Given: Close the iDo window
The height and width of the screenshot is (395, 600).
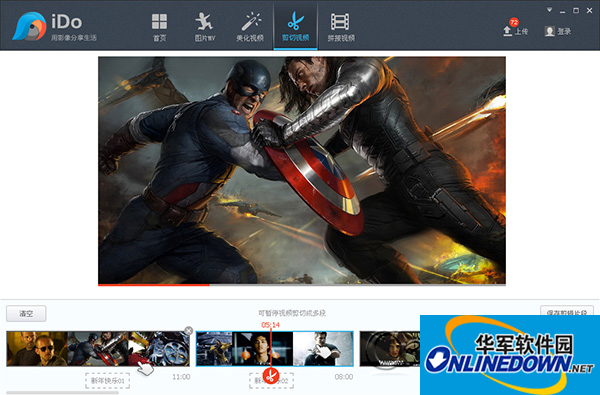Looking at the screenshot, I should (589, 10).
